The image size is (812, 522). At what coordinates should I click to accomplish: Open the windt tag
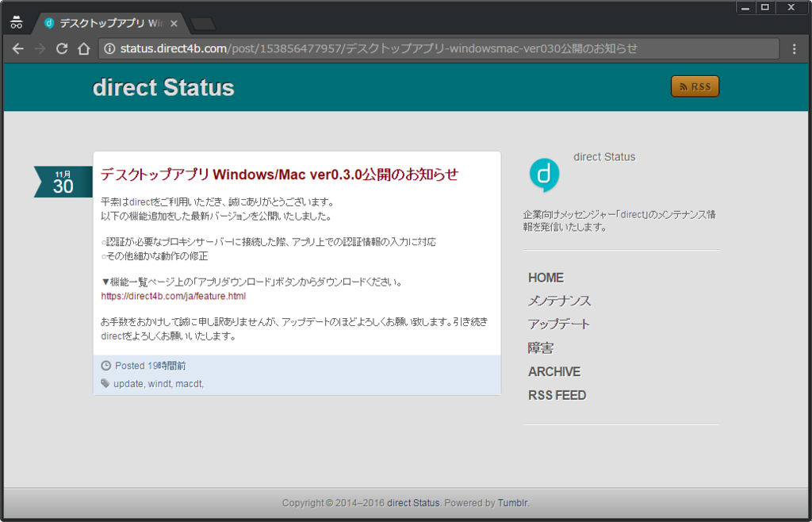pos(159,384)
